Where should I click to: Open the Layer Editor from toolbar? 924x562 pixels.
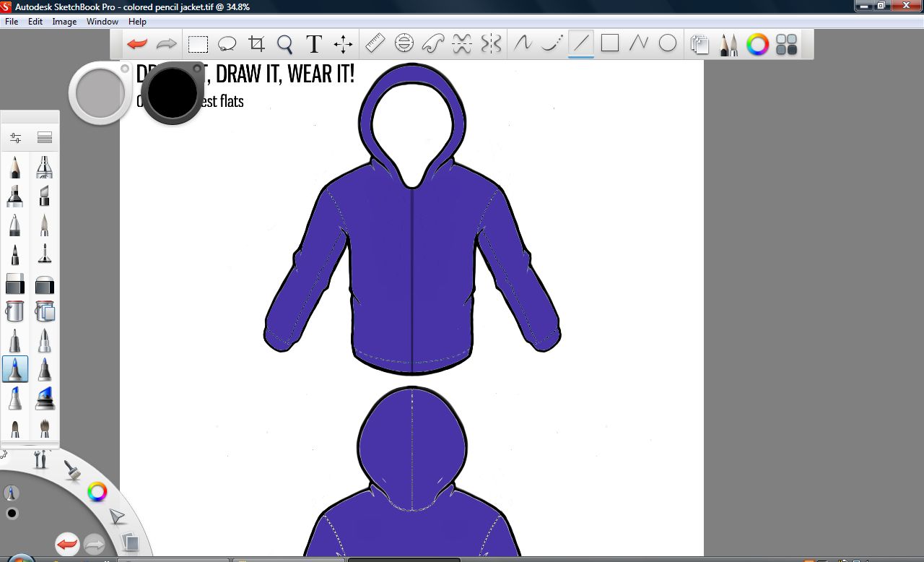[699, 45]
